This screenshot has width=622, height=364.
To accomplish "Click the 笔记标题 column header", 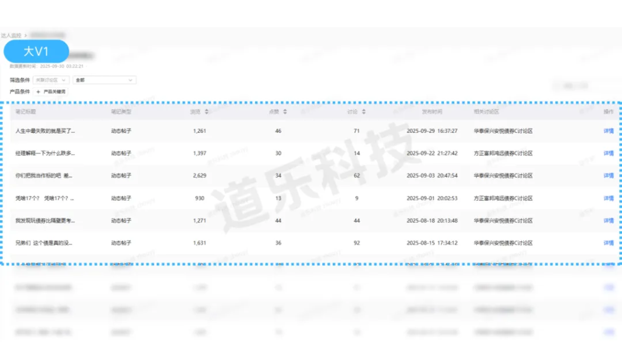I will pyautogui.click(x=26, y=112).
